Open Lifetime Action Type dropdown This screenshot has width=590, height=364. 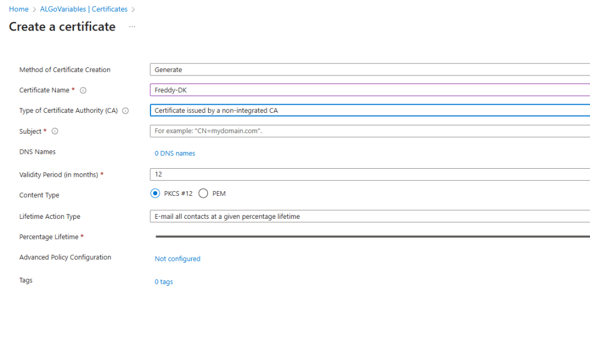coord(369,217)
